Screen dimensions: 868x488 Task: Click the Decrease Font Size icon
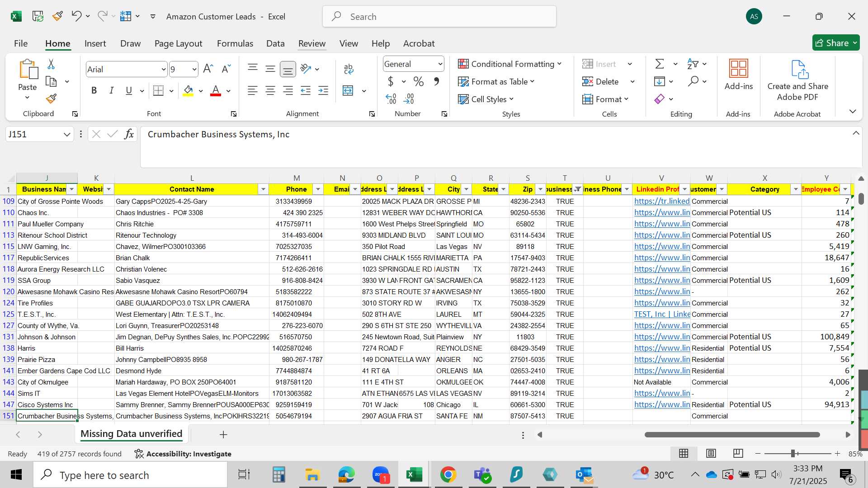pos(226,69)
